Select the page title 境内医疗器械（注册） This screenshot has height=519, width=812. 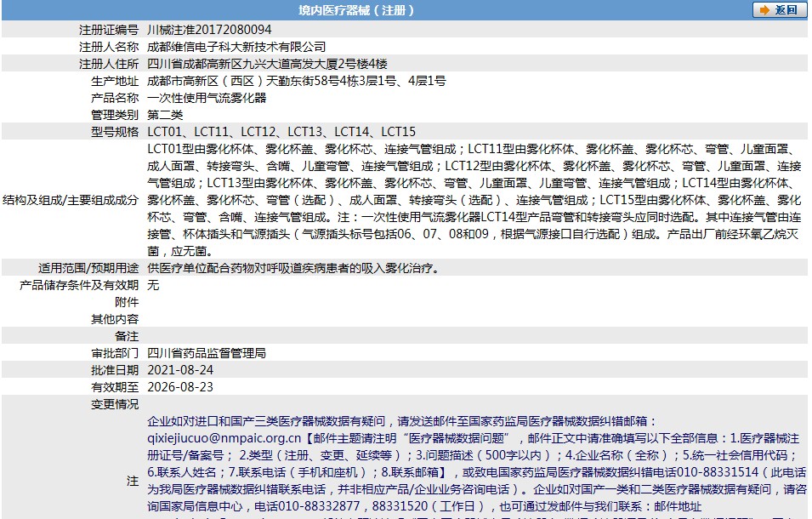coord(356,10)
